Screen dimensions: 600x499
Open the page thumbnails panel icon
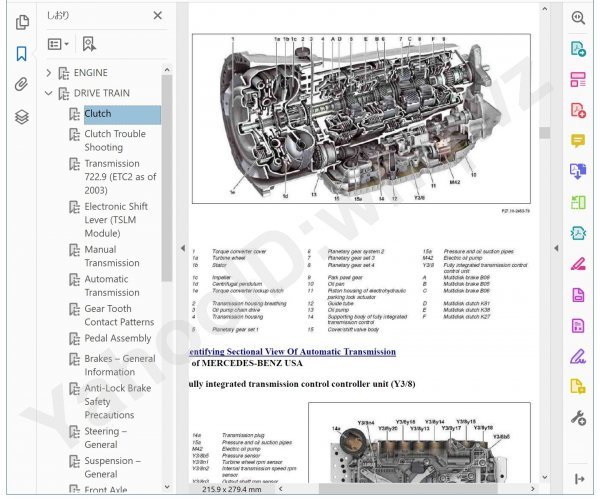coord(22,22)
